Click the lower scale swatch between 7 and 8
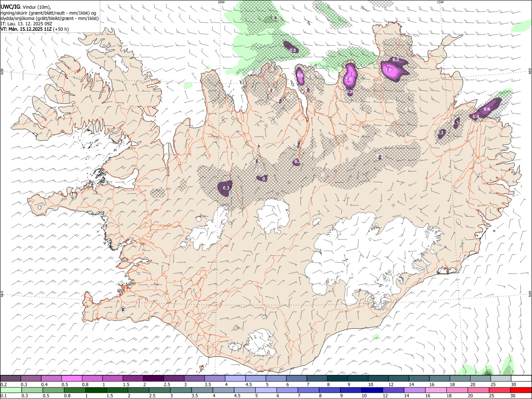 click(308, 390)
